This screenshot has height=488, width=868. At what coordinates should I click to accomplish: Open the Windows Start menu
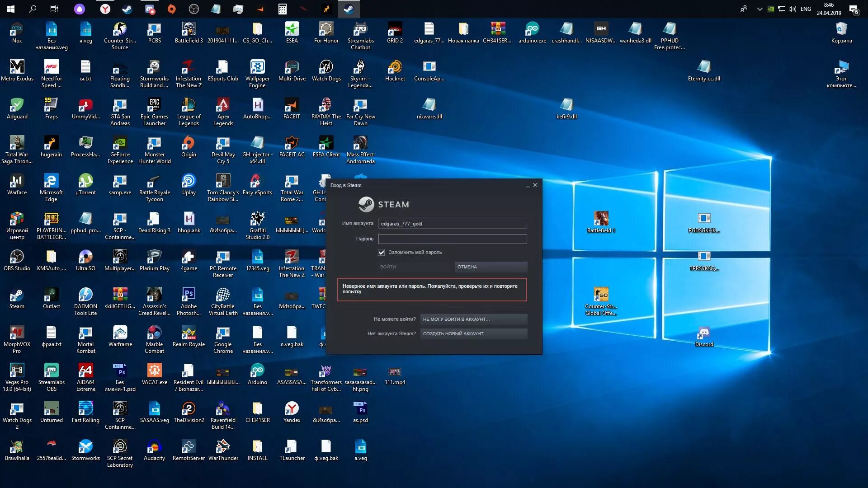click(11, 9)
